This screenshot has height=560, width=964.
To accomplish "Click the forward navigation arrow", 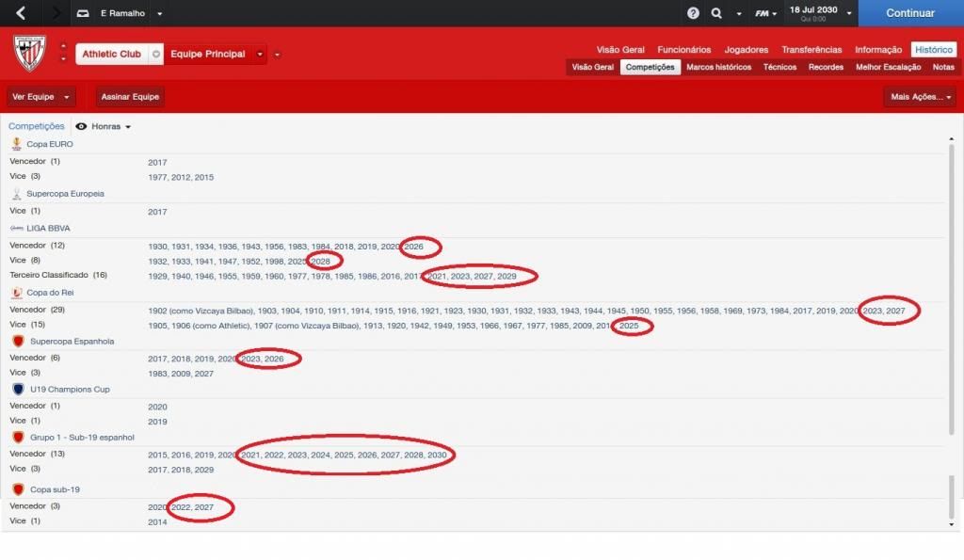I will pos(56,13).
